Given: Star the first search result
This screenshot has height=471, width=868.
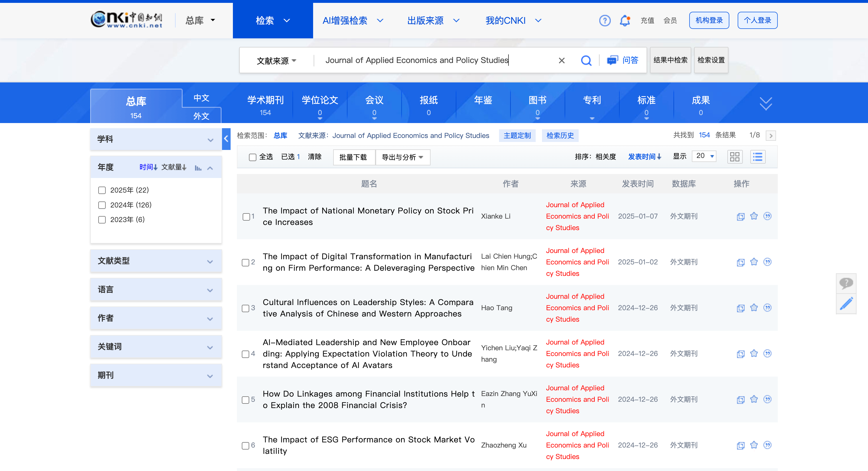Looking at the screenshot, I should pyautogui.click(x=754, y=217).
